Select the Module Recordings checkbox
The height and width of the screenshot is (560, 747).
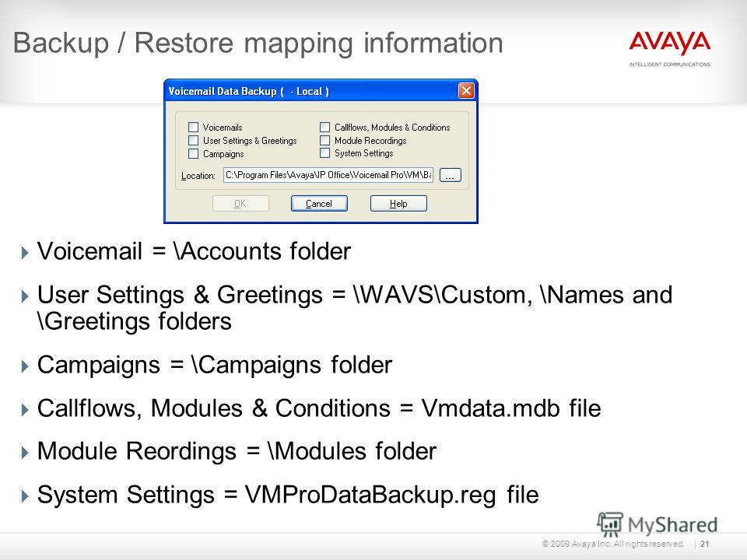coord(325,141)
